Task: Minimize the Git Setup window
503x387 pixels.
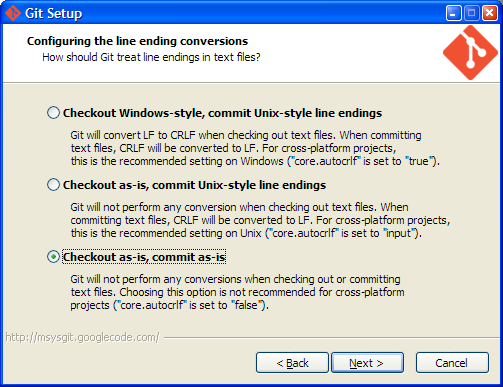Action: pyautogui.click(x=453, y=13)
